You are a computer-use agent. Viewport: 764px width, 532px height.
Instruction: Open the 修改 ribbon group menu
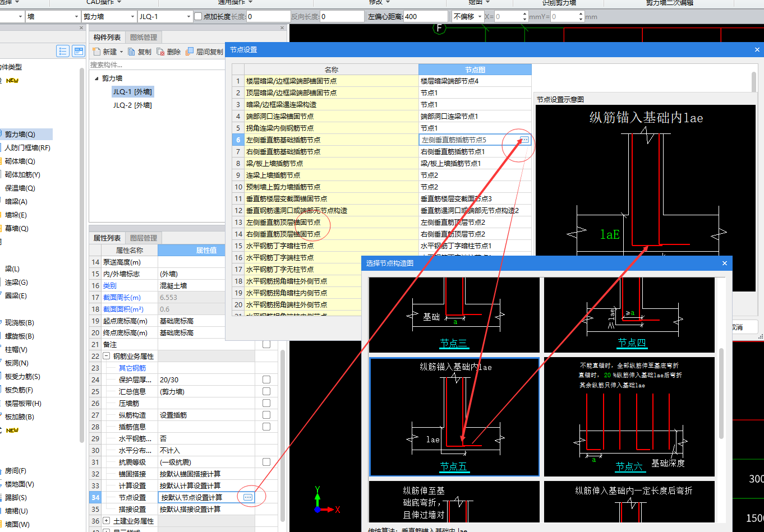click(x=379, y=2)
